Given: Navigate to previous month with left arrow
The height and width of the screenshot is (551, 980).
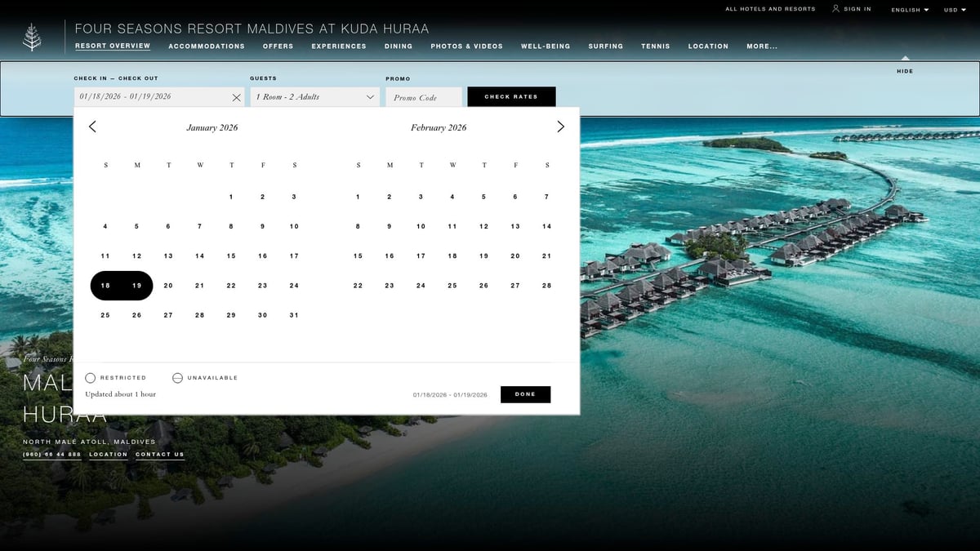Looking at the screenshot, I should click(x=92, y=127).
